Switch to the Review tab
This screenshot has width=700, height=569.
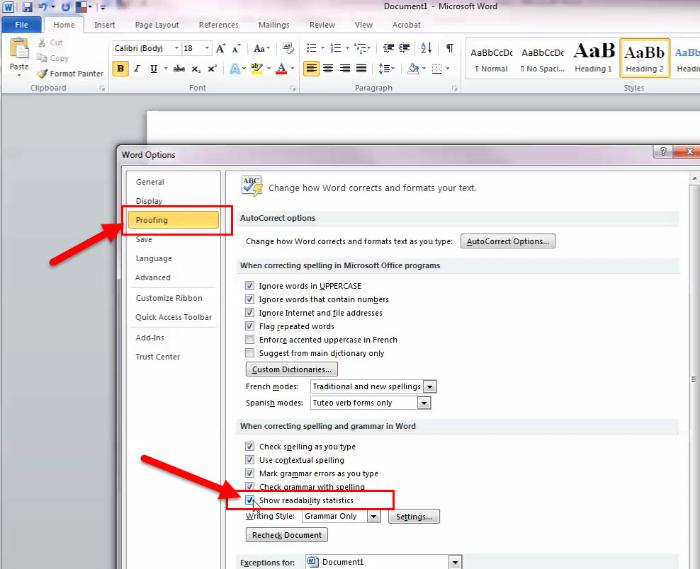coord(322,25)
